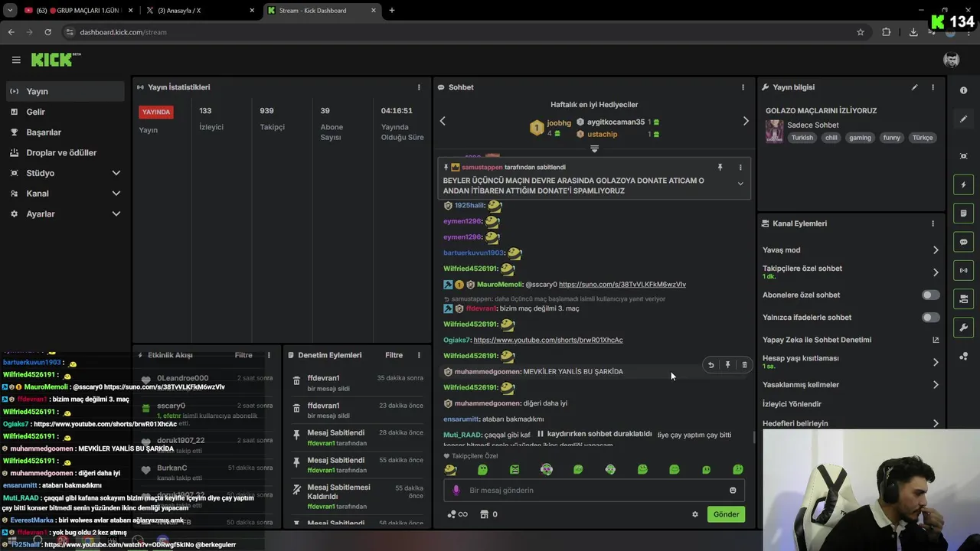This screenshot has height=551, width=980.
Task: Reply to MEVKİLER YANLİS message with arrow icon
Action: pyautogui.click(x=710, y=365)
